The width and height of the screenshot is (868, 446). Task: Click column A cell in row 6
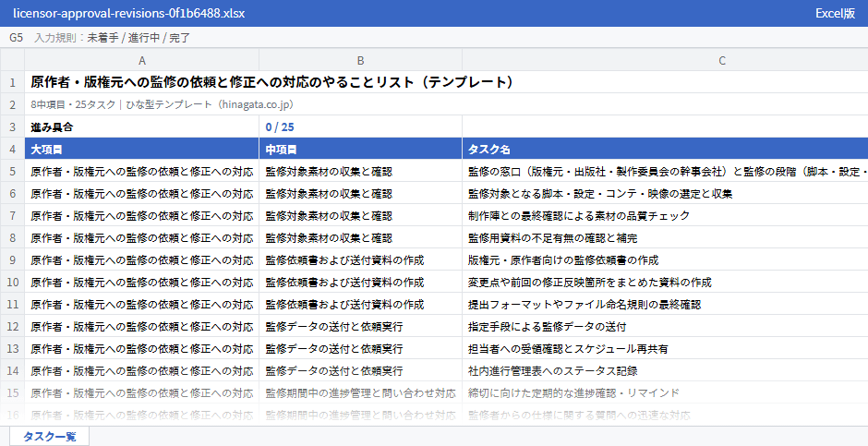coord(141,194)
